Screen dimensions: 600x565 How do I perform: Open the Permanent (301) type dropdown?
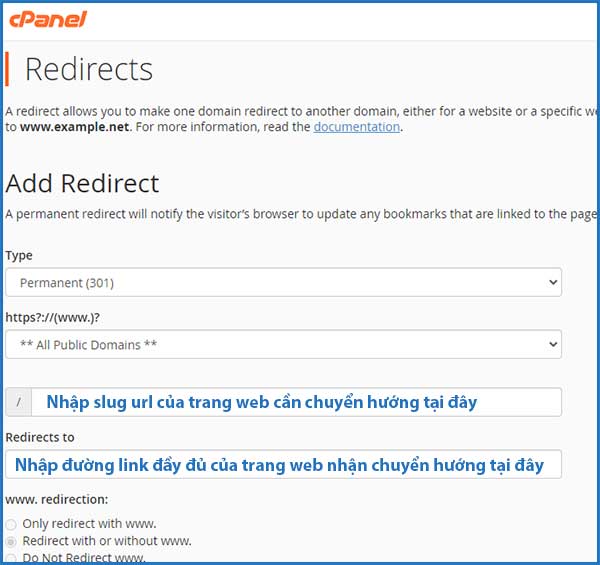point(283,283)
